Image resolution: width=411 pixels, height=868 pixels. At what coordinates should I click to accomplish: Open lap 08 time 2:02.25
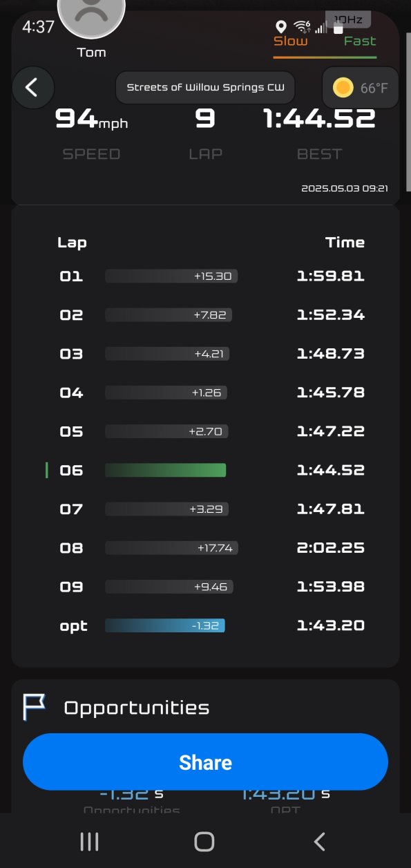coord(330,548)
